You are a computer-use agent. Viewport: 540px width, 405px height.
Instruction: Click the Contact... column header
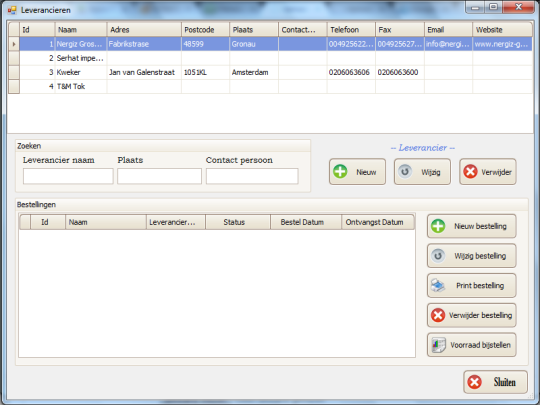tap(303, 30)
